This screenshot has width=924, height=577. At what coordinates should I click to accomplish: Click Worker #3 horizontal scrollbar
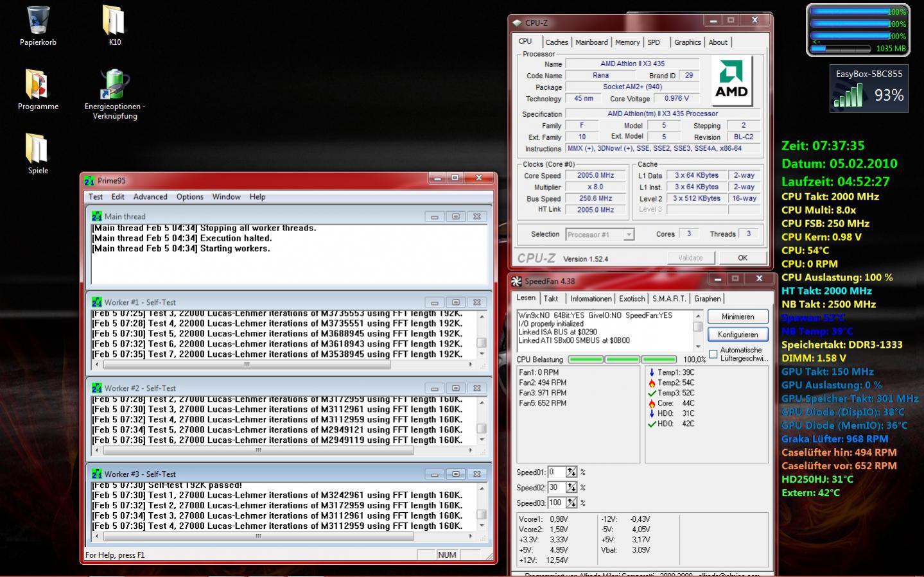283,537
